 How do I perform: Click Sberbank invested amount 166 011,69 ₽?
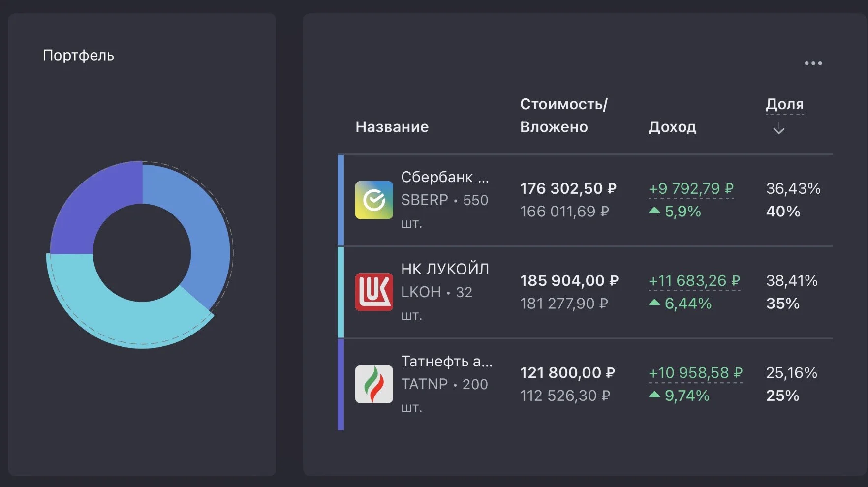[564, 212]
